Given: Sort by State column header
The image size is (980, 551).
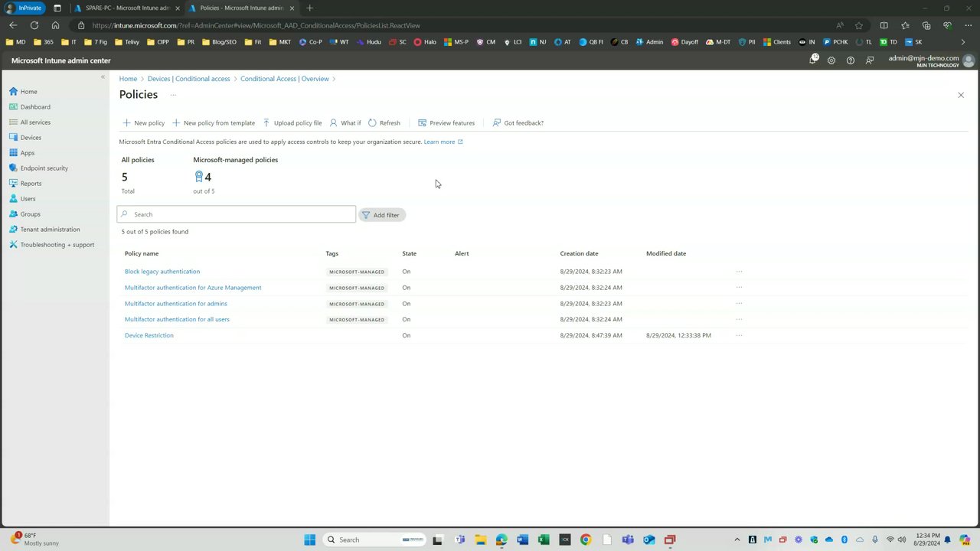Looking at the screenshot, I should [409, 253].
